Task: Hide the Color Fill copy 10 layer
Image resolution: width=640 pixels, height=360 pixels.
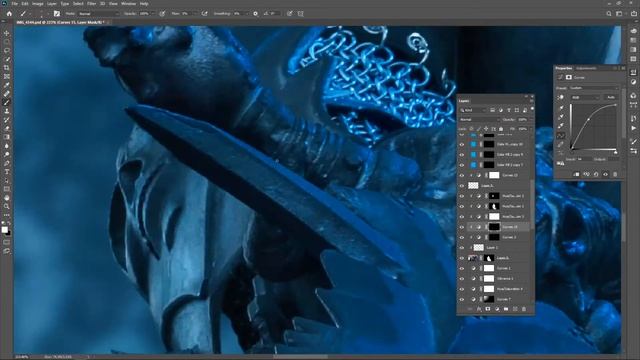Action: [462, 144]
